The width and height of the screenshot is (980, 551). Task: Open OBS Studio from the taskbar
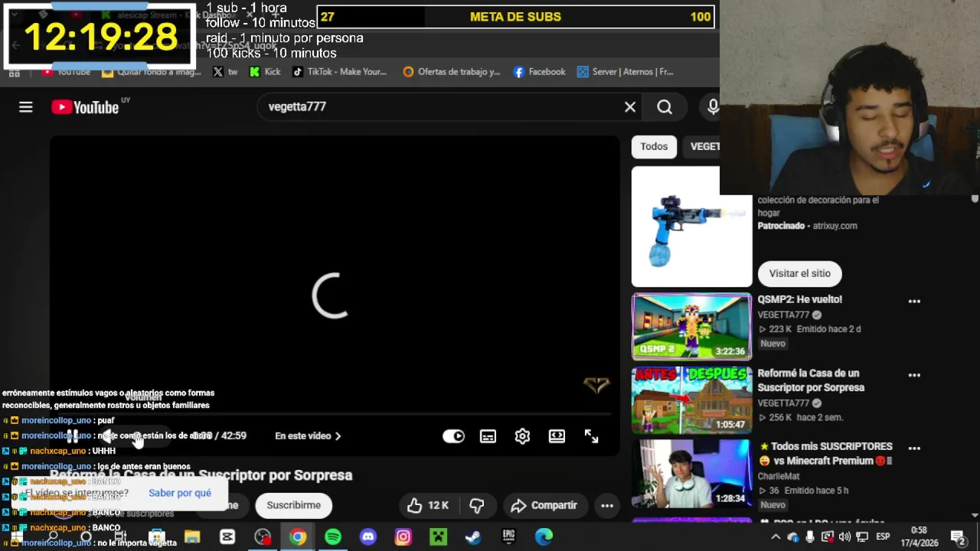[263, 537]
